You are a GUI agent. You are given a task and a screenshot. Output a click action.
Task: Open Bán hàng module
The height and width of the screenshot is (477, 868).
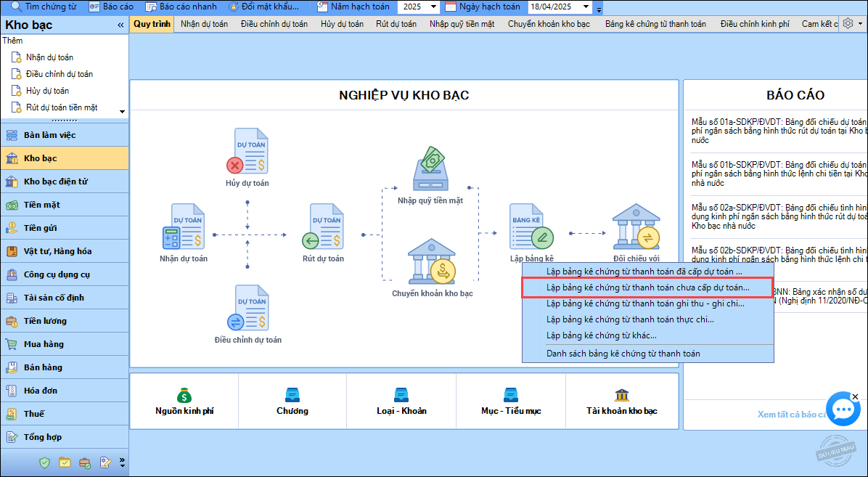point(64,367)
